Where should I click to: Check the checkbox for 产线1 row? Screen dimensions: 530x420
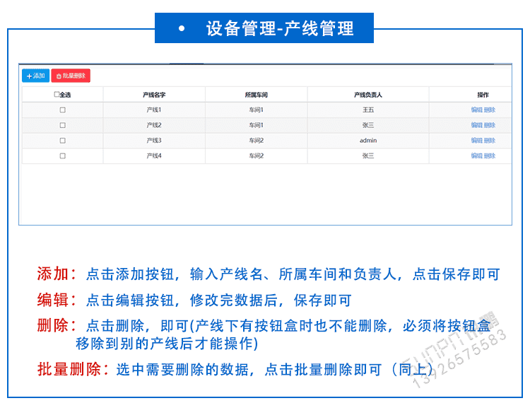[x=62, y=110]
